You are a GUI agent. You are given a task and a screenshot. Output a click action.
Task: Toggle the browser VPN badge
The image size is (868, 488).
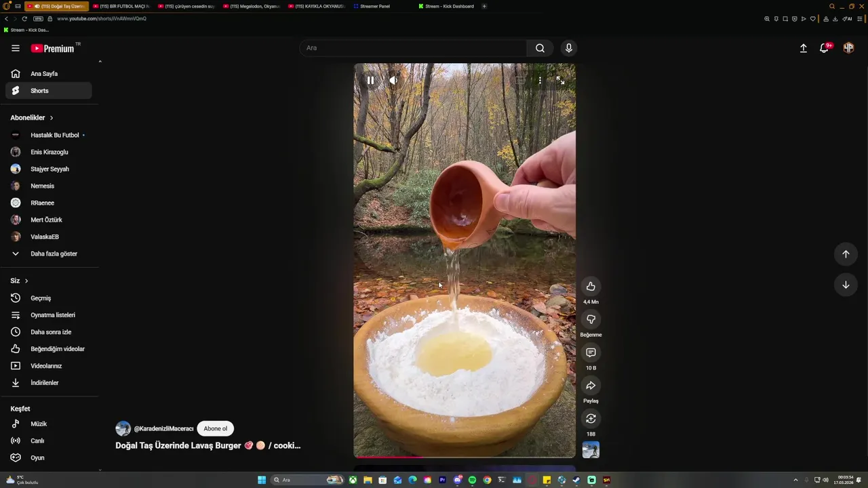(38, 18)
